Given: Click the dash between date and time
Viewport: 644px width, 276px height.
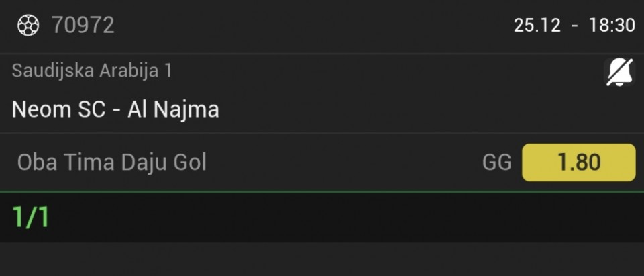Looking at the screenshot, I should pos(575,26).
